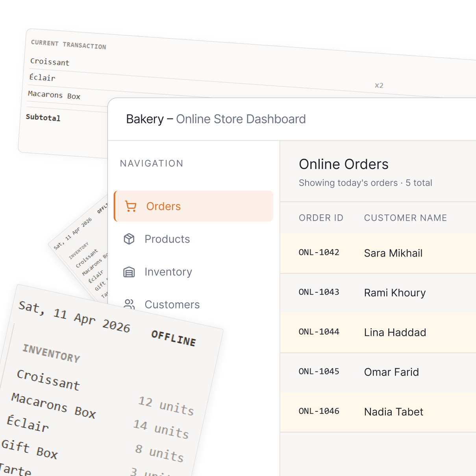Open Nadia Tabet's order row
The width and height of the screenshot is (476, 476).
coord(393,412)
